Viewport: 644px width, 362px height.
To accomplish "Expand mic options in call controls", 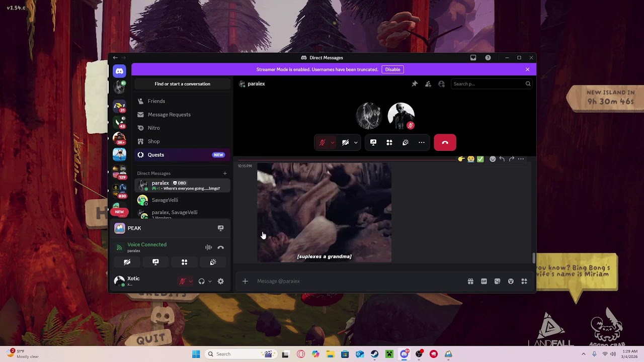I will click(x=332, y=143).
